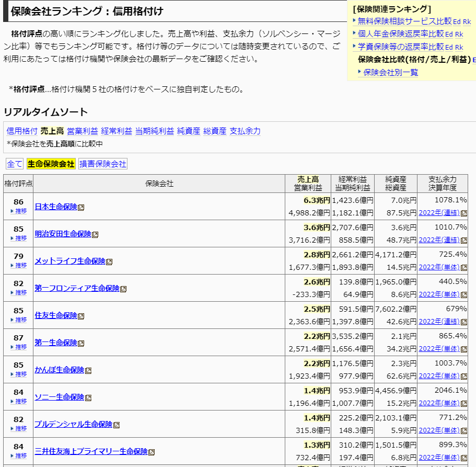Click external icon after 明治安田生命 2022年(連結)
Screen dimensions: 476x467
(464, 241)
